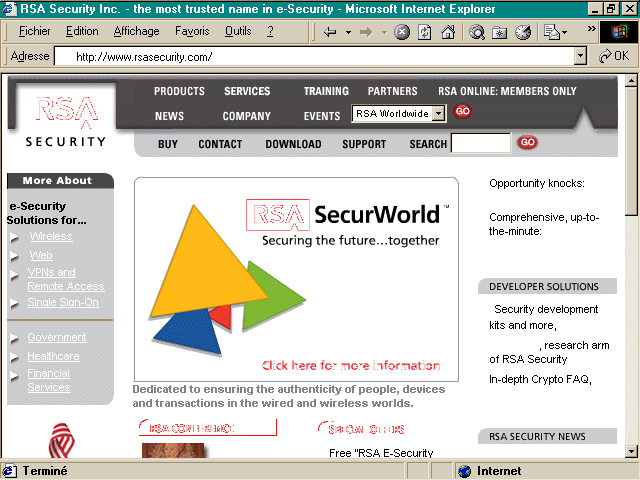
Task: Click the vertical scrollbar thumb
Action: coord(631,151)
